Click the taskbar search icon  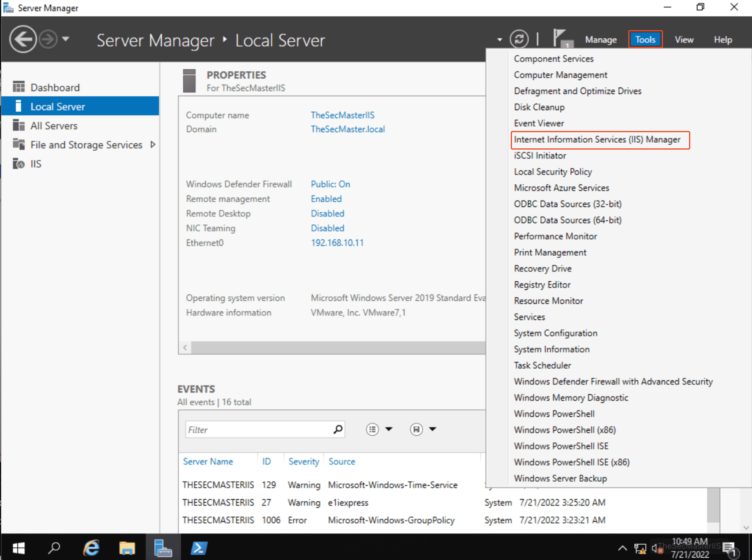[x=54, y=548]
